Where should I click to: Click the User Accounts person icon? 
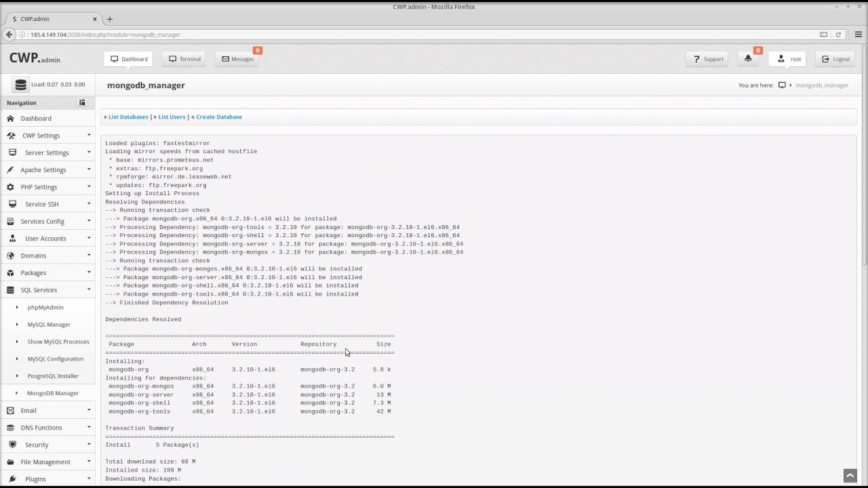[x=13, y=239]
